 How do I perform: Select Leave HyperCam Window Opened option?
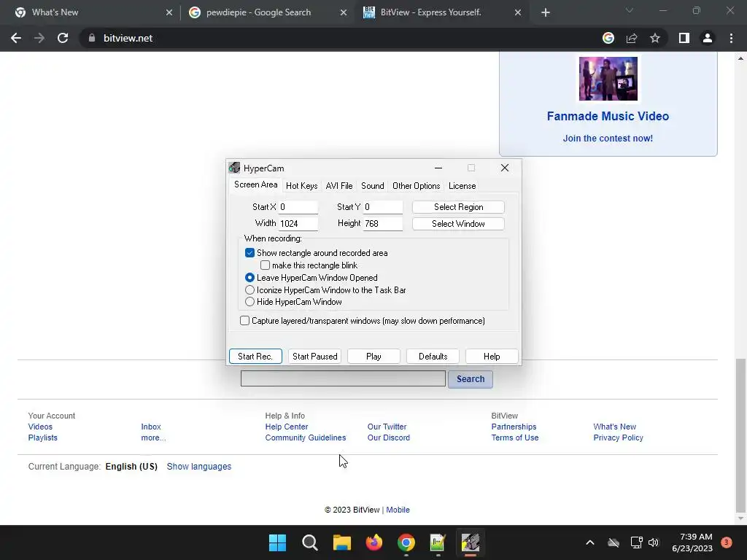click(249, 278)
